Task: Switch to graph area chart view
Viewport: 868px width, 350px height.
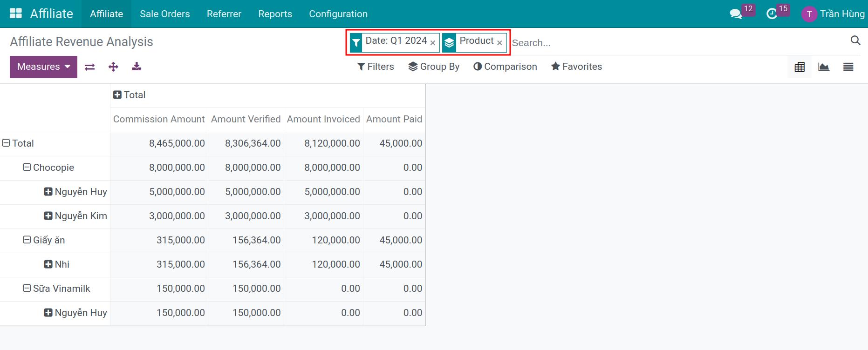Action: pyautogui.click(x=824, y=67)
